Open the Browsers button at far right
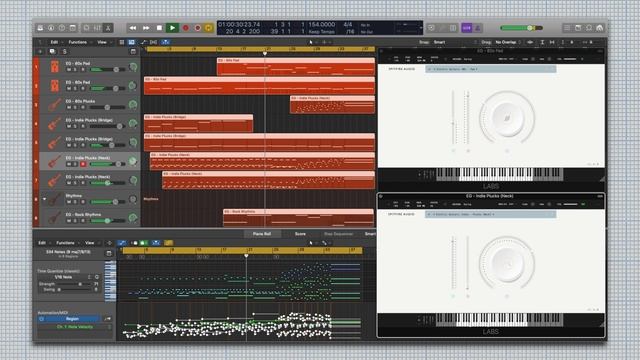 600,28
